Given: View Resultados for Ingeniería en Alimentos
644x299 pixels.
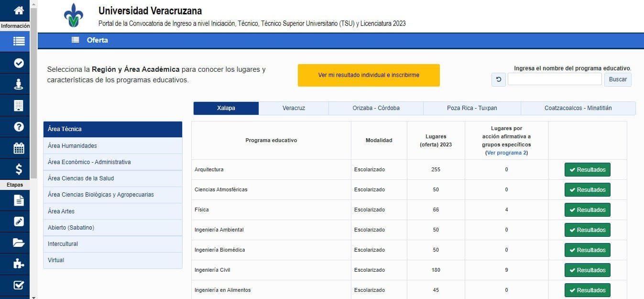Looking at the screenshot, I should pyautogui.click(x=588, y=290).
